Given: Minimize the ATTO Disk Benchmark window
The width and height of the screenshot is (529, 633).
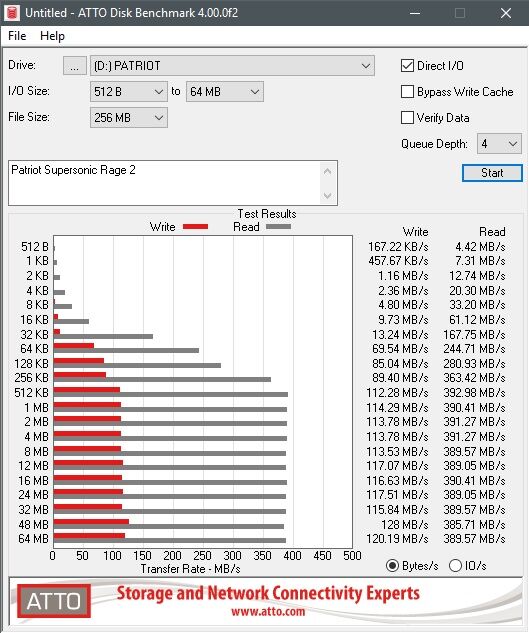Looking at the screenshot, I should (415, 13).
